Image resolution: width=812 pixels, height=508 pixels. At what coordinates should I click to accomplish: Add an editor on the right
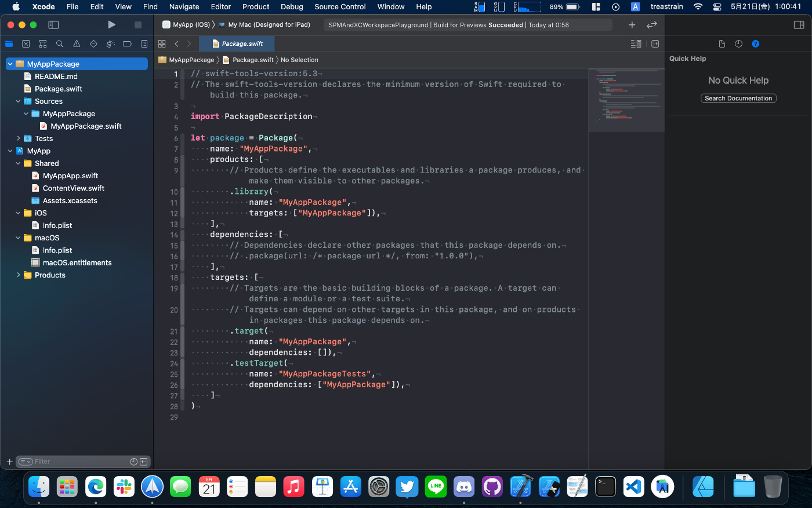point(655,44)
